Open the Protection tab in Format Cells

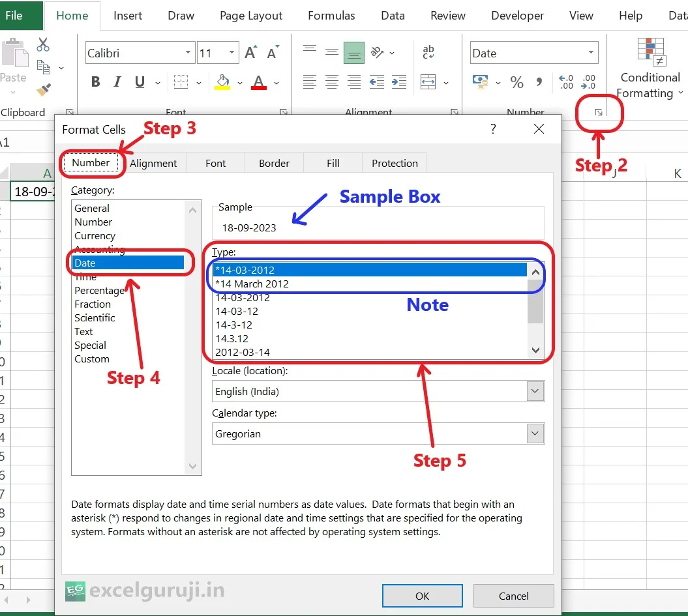[395, 163]
